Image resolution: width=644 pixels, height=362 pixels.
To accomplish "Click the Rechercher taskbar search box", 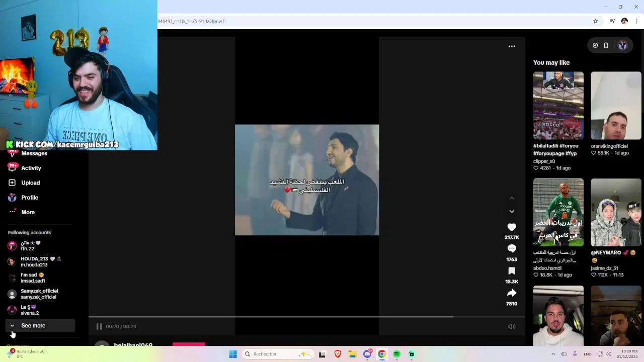I will pyautogui.click(x=277, y=354).
